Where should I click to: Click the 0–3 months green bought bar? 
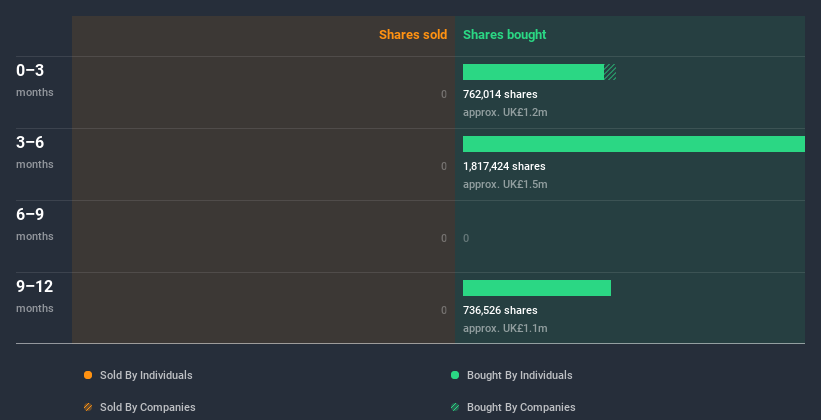[533, 72]
